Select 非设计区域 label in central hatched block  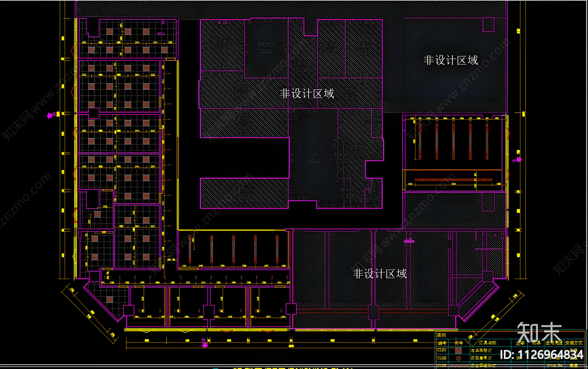click(307, 93)
